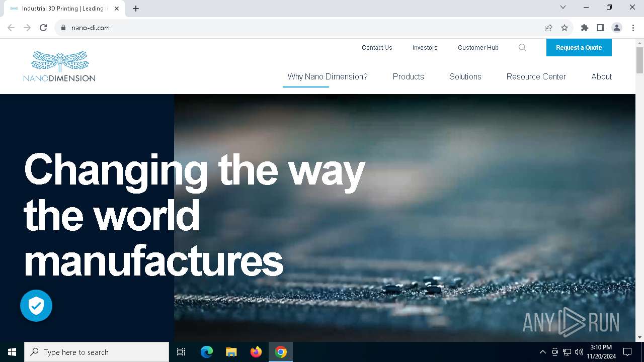Click the Windows taskbar search box
Screen dimensions: 644x362
click(97, 352)
